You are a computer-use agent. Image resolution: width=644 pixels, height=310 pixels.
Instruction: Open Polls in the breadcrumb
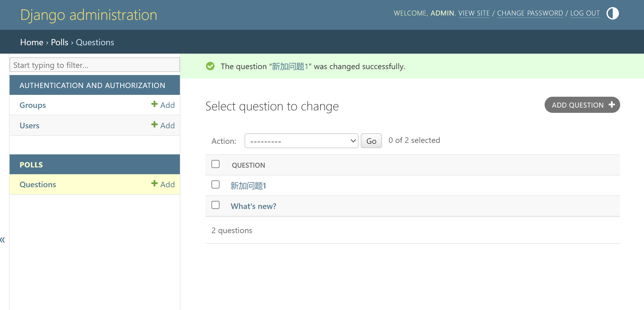(59, 42)
